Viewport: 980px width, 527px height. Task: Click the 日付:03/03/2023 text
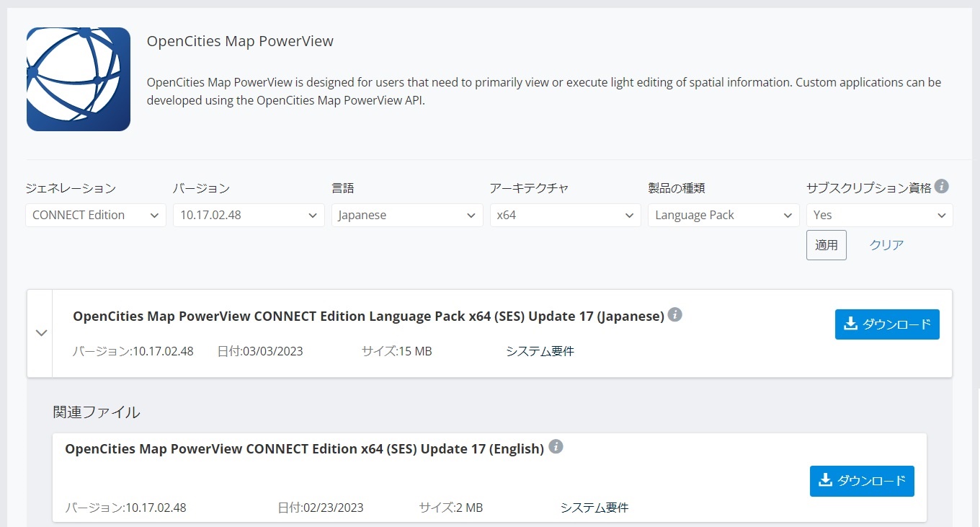tap(260, 352)
